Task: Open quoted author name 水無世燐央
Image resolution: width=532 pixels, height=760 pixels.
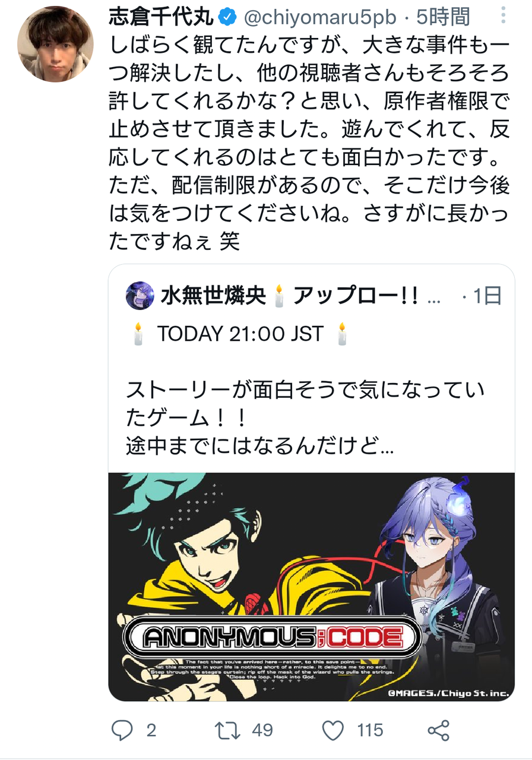Action: coord(213,296)
